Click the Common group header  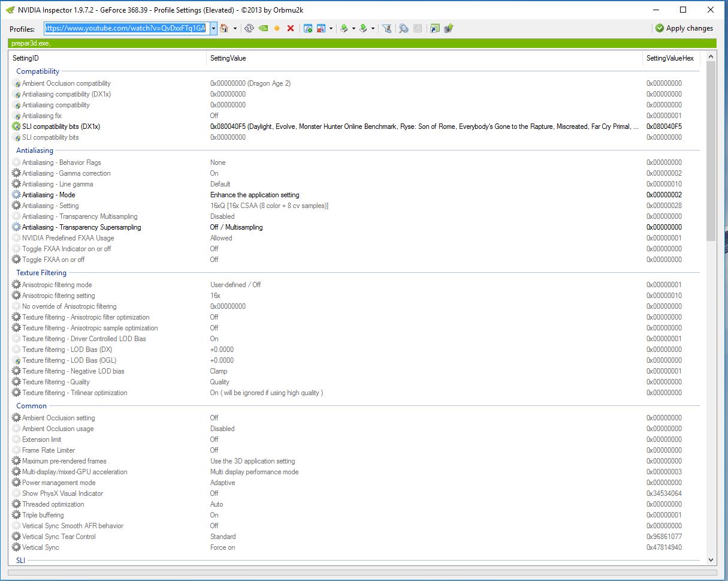point(31,406)
